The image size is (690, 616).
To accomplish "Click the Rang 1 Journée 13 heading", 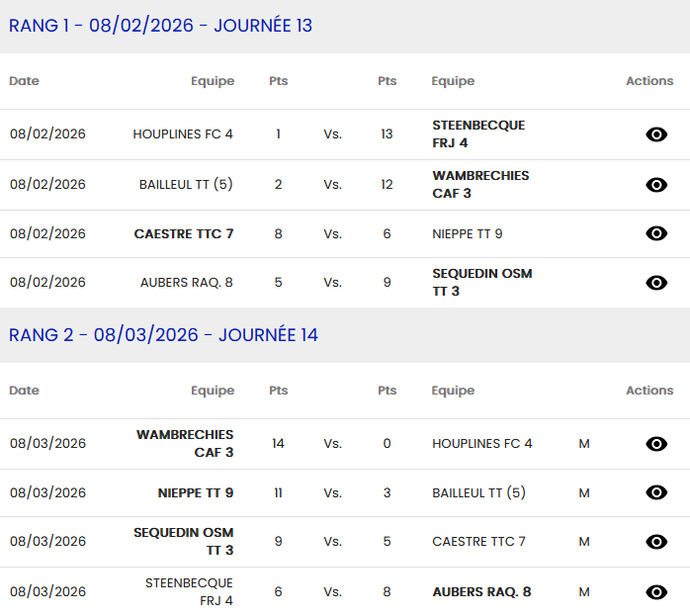I will point(160,26).
